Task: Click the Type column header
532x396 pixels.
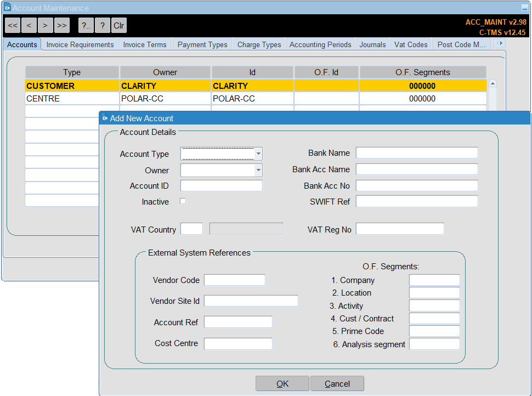Action: pos(72,72)
